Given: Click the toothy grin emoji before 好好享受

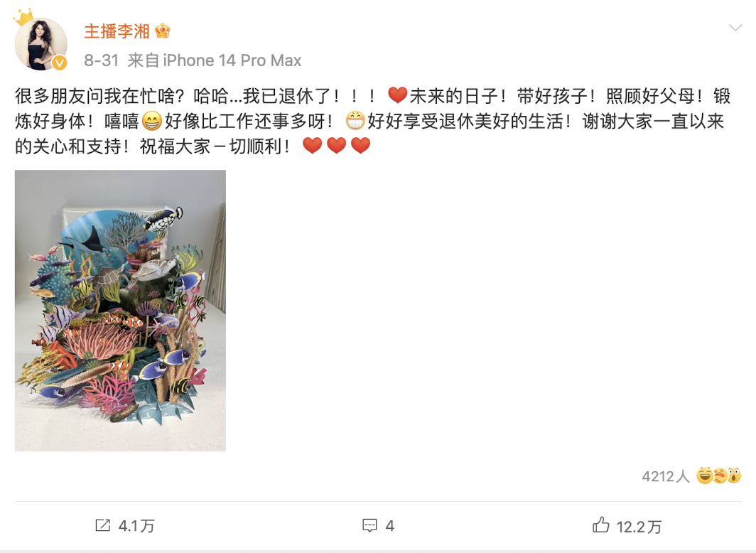Looking at the screenshot, I should (x=355, y=121).
